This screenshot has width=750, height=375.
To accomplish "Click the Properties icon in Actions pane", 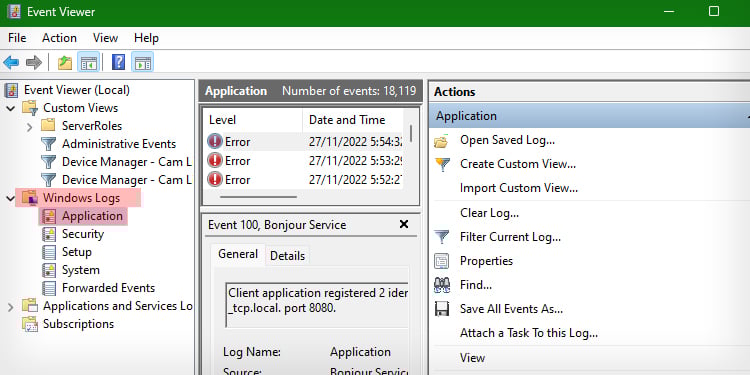I will [x=441, y=261].
